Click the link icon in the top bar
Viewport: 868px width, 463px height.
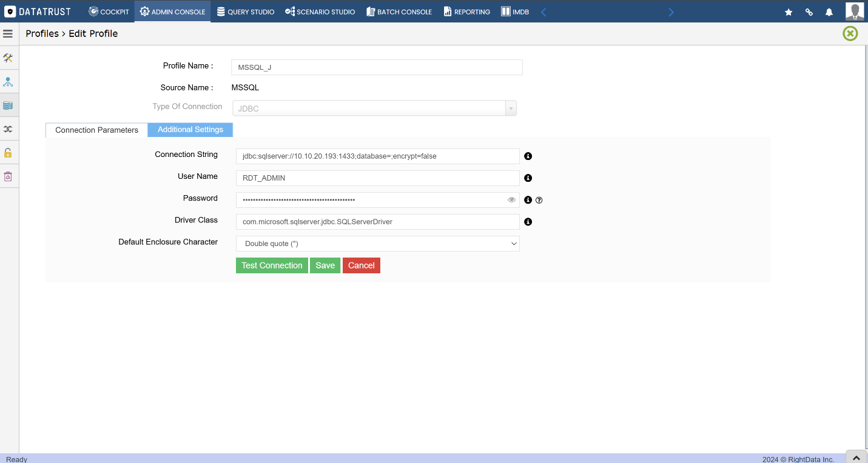point(809,12)
